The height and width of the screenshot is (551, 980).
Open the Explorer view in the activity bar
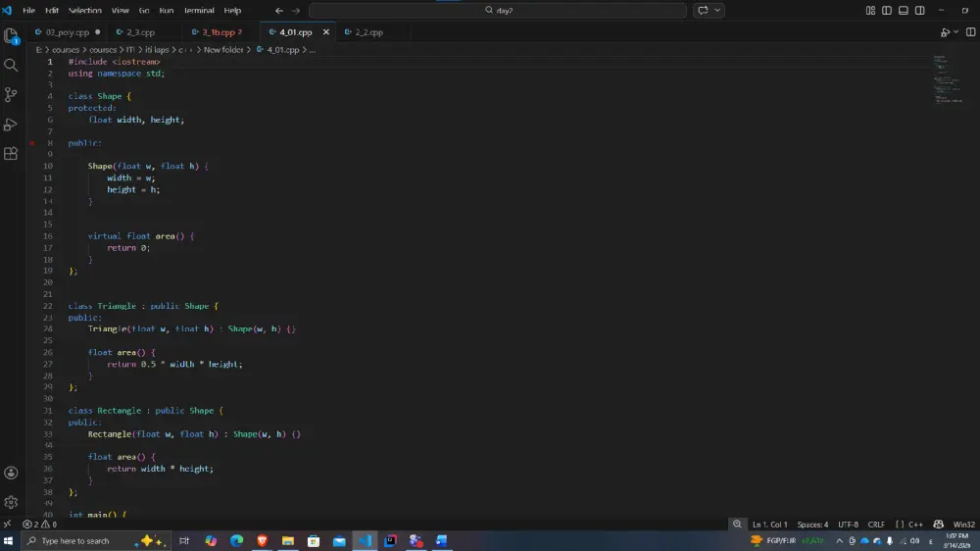11,36
